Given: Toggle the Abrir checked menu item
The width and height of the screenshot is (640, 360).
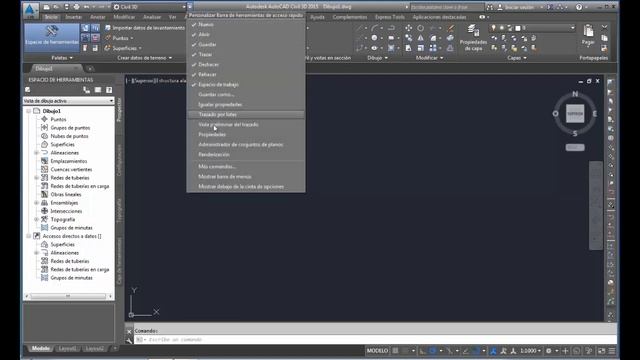Looking at the screenshot, I should pyautogui.click(x=246, y=34).
